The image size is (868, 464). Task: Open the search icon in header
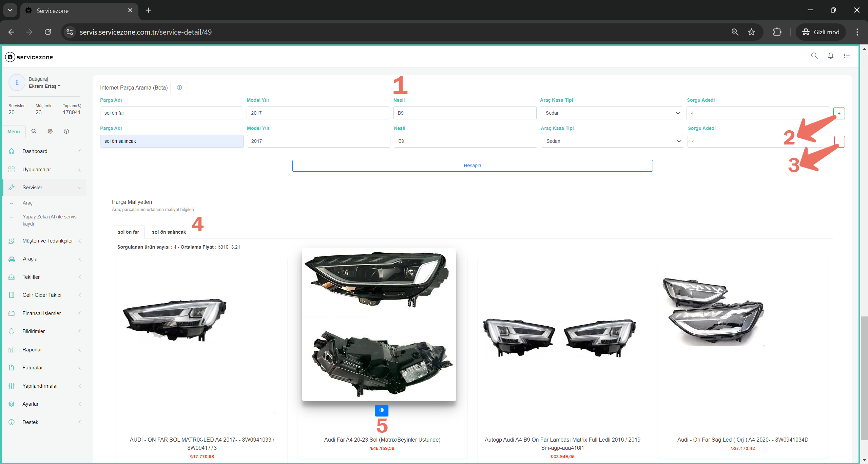pos(814,56)
